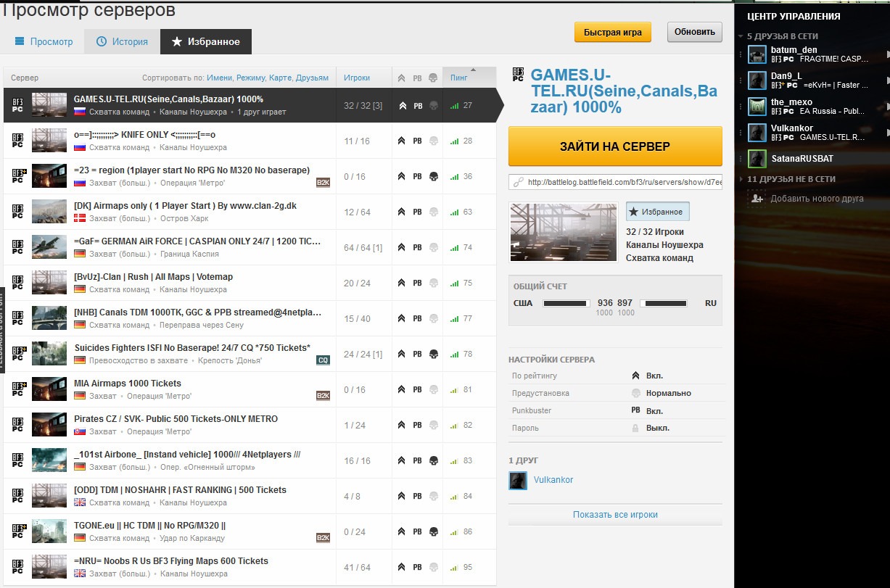Click the ЗАЙТИ НА СЕРВЕР join button
The width and height of the screenshot is (890, 588).
(615, 146)
